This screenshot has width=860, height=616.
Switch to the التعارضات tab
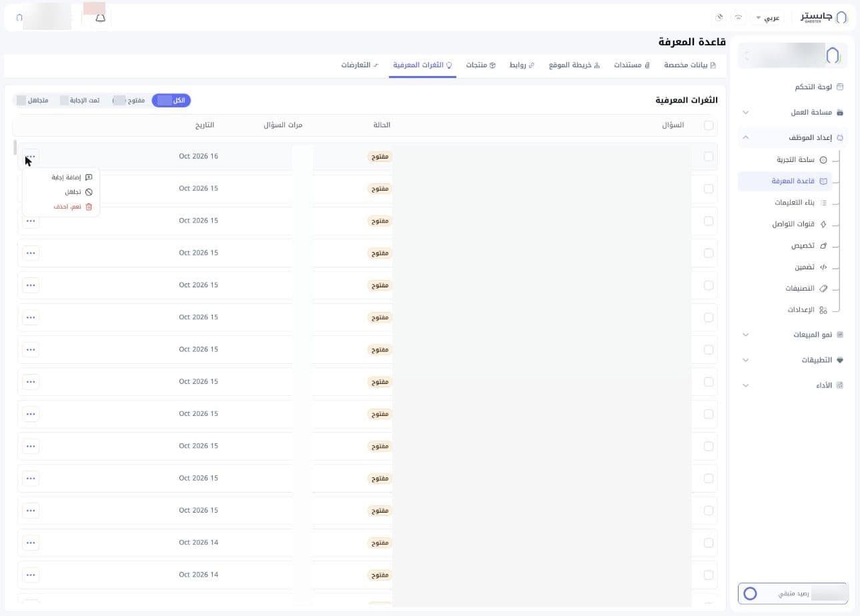(x=360, y=65)
